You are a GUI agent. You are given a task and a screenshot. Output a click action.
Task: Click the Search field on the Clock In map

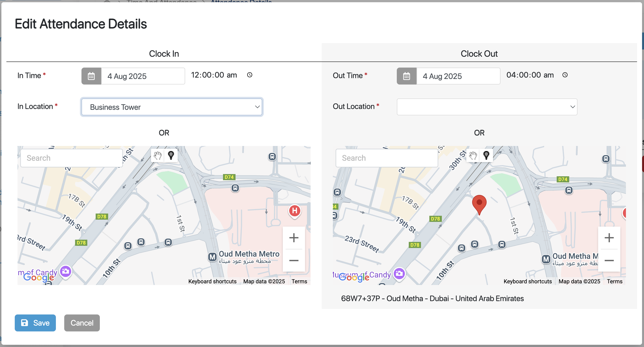click(71, 158)
